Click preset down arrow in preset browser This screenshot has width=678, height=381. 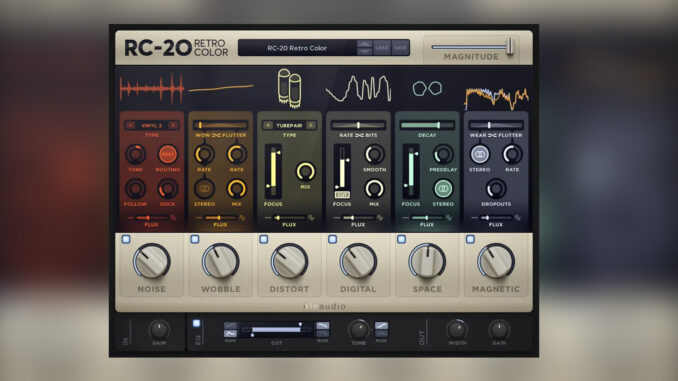(365, 51)
